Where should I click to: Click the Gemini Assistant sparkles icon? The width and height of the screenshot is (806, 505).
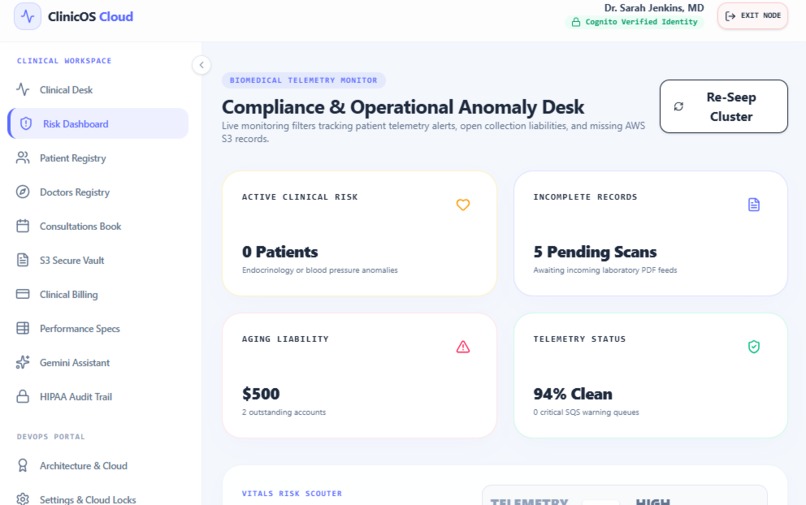(x=23, y=362)
